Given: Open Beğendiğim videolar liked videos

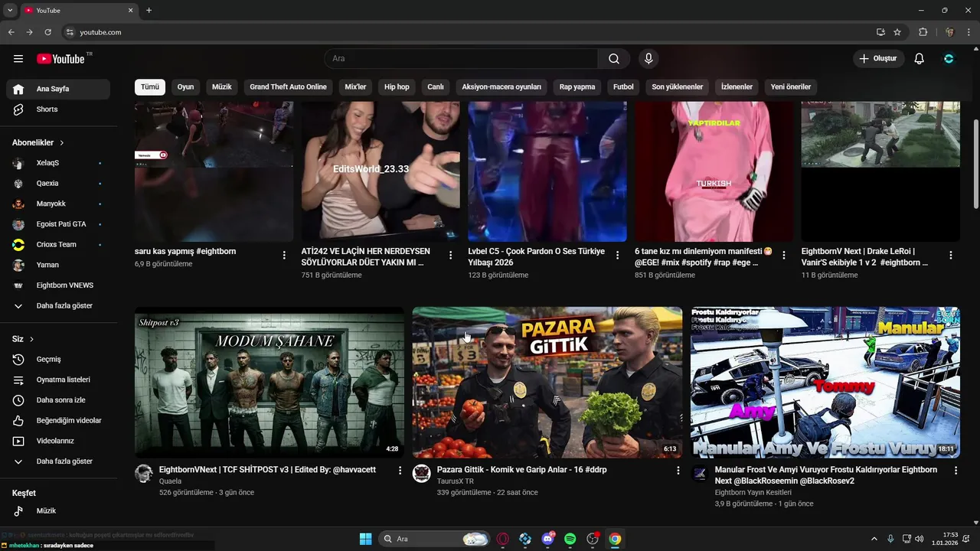Looking at the screenshot, I should click(58, 421).
